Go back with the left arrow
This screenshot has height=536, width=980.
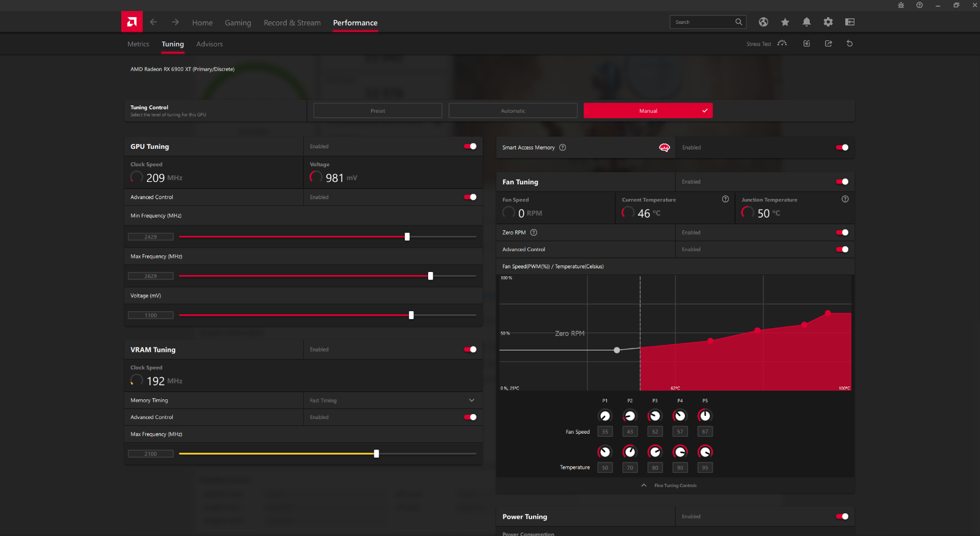pos(154,22)
